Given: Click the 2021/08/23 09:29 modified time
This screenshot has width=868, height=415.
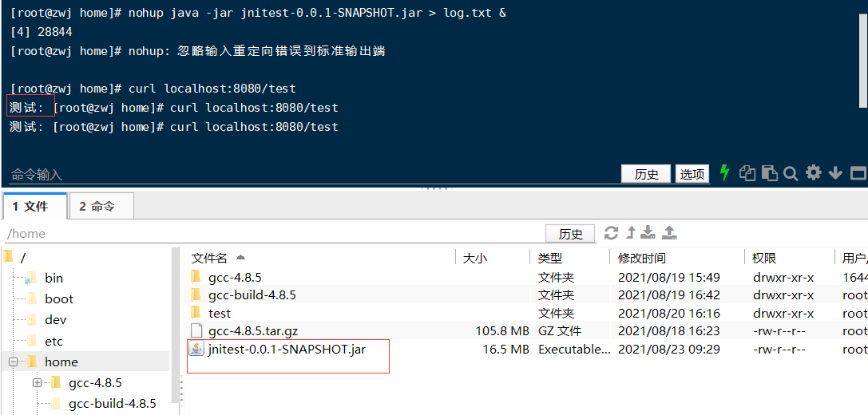Looking at the screenshot, I should pos(668,349).
